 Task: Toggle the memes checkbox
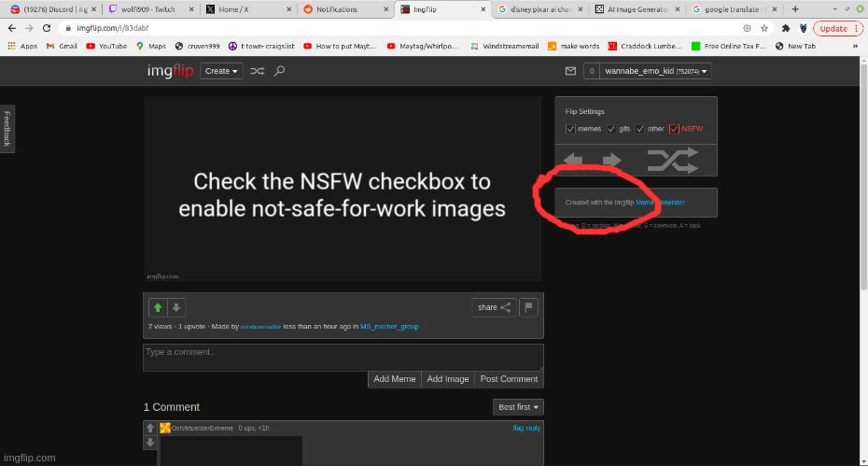pyautogui.click(x=571, y=129)
